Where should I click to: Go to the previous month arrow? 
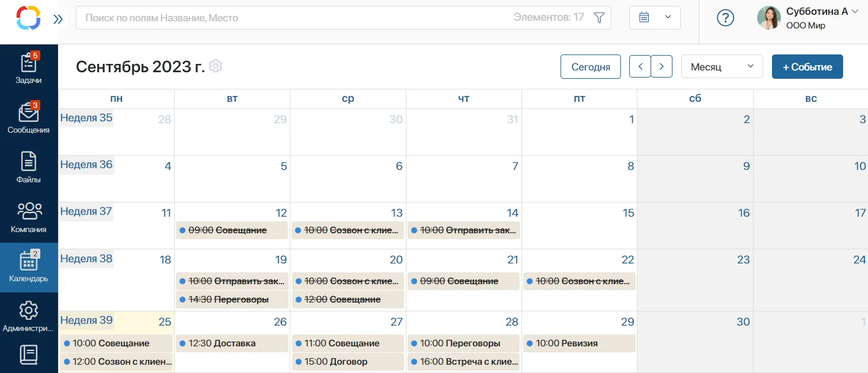pyautogui.click(x=640, y=67)
